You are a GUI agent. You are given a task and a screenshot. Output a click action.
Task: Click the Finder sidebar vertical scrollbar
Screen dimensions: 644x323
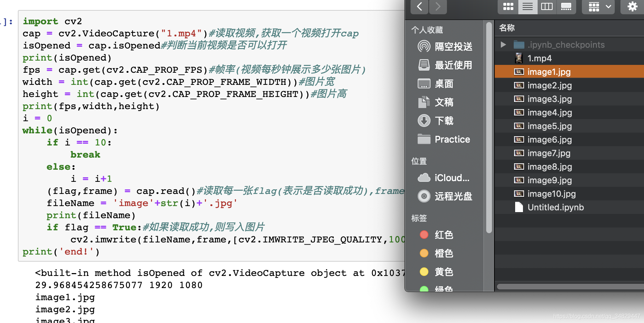coord(489,128)
